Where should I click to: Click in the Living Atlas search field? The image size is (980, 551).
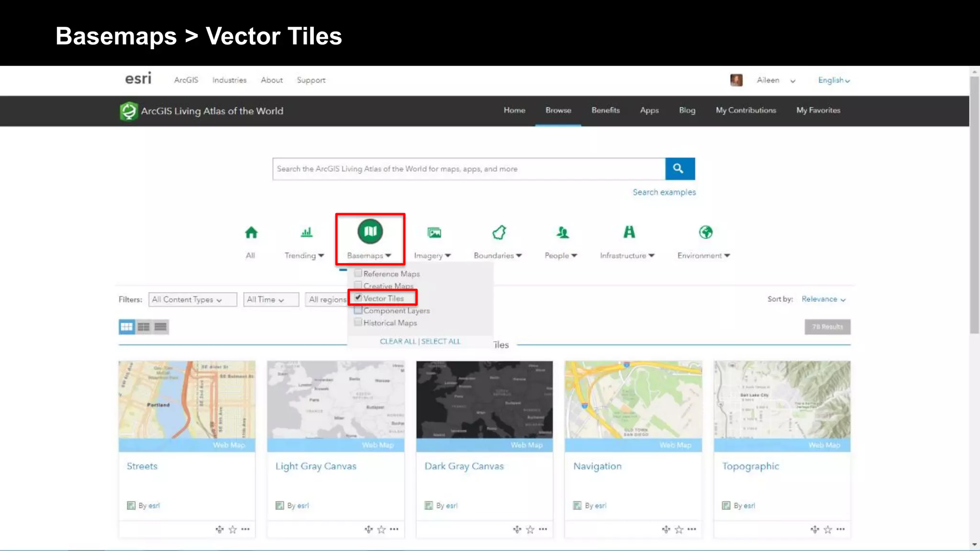(469, 169)
